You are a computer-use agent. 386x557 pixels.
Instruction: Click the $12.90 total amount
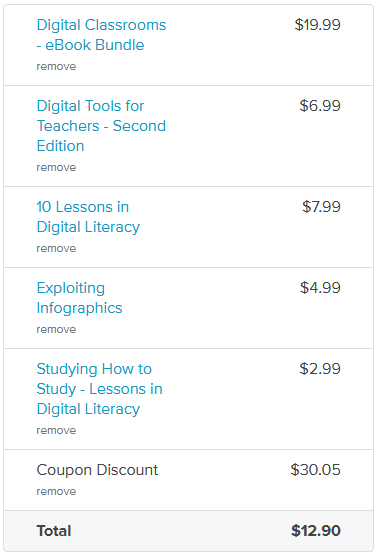click(x=316, y=531)
